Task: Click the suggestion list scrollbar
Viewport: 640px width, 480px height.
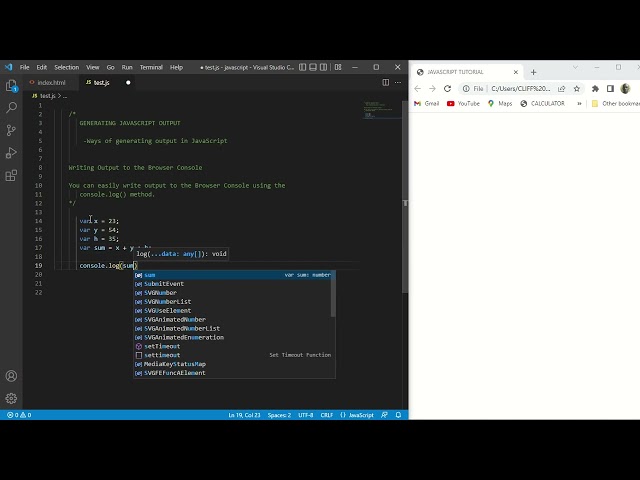Action: pos(333,294)
